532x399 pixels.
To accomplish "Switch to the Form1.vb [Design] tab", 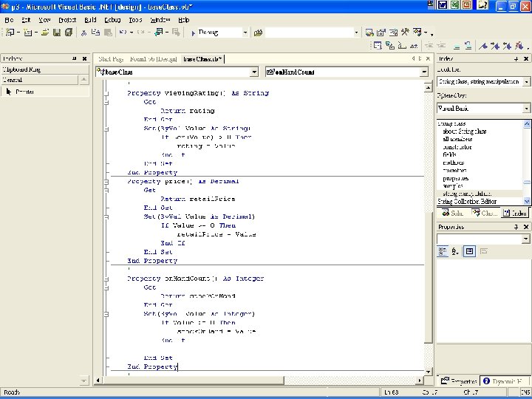I will click(153, 59).
